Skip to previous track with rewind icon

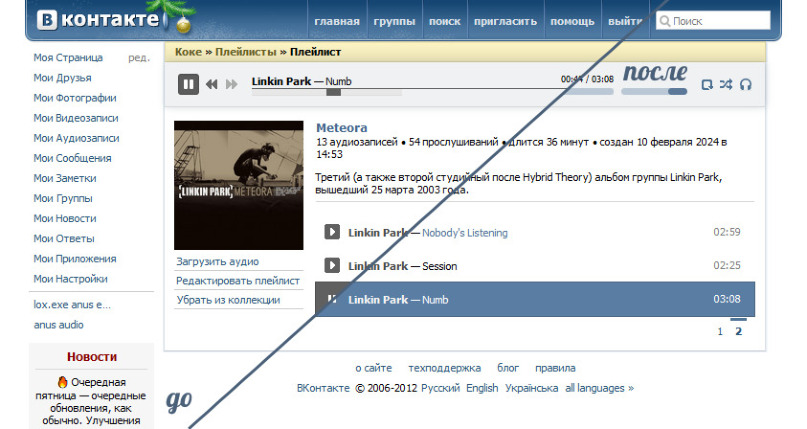coord(212,84)
